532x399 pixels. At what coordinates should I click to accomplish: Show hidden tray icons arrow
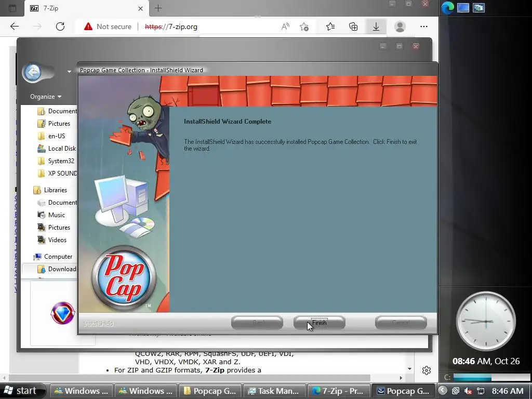[x=443, y=391]
